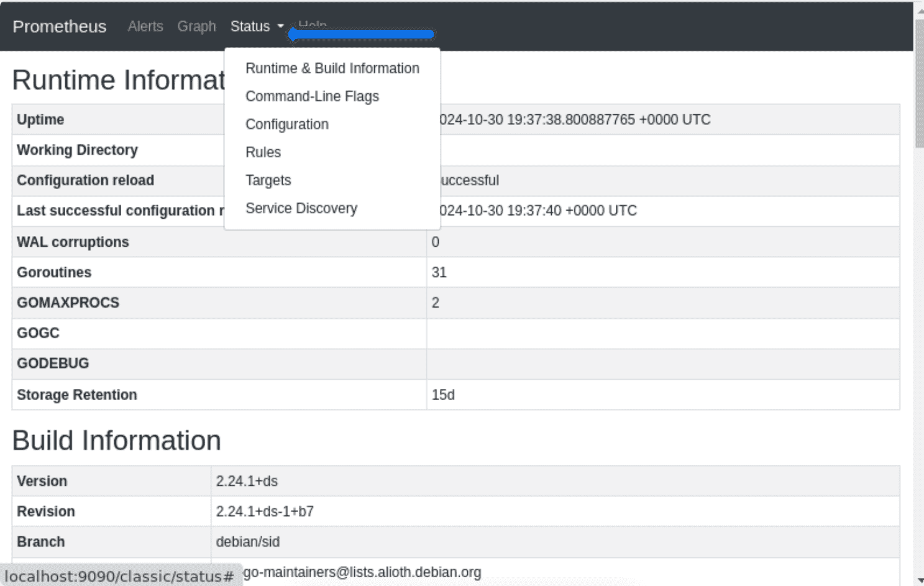Click the Goroutines value 31
924x586 pixels.
point(439,272)
